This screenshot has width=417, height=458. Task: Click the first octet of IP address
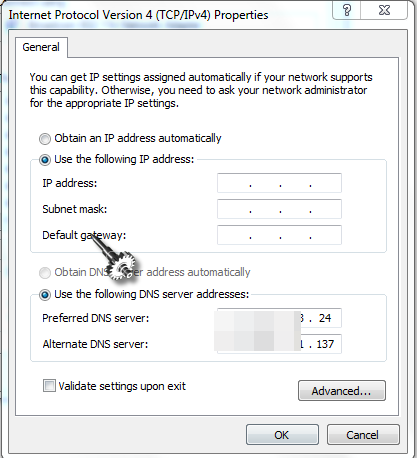234,183
